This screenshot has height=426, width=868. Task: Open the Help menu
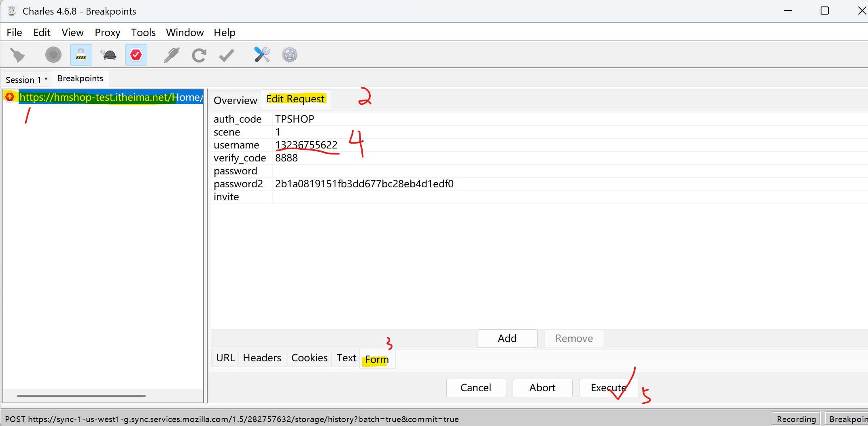(x=225, y=32)
